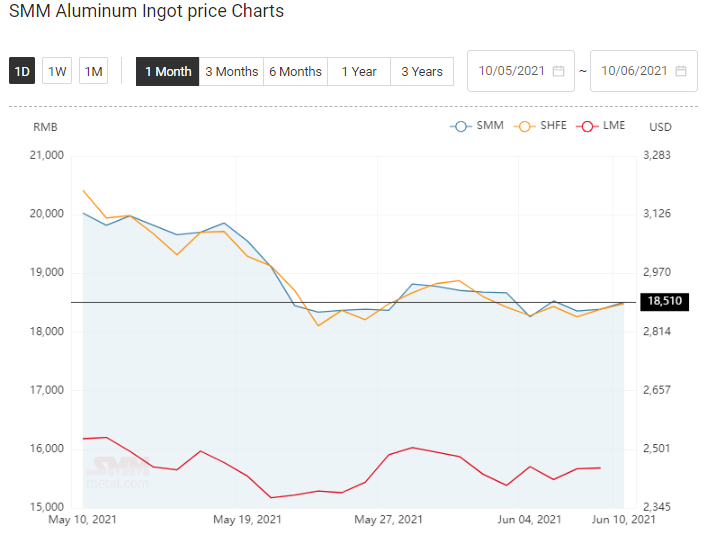
Task: Click the USD axis unit label
Action: click(661, 127)
